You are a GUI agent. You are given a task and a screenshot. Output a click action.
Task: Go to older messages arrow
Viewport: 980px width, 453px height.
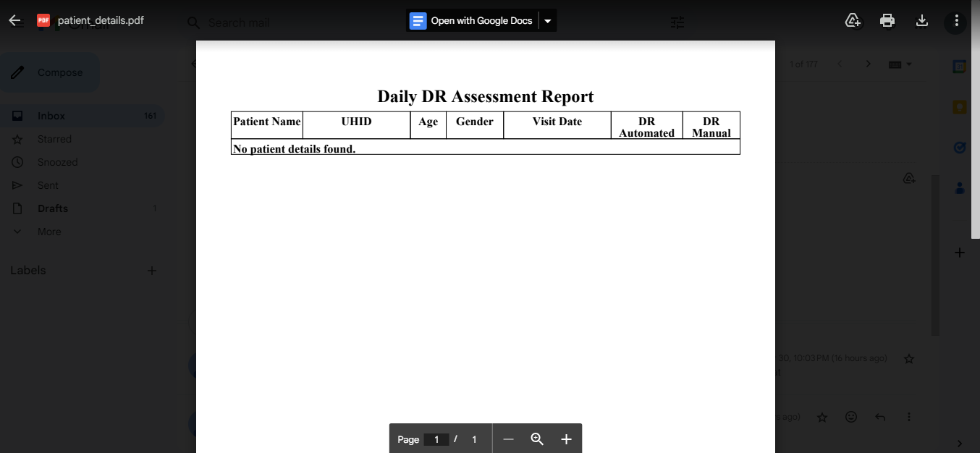869,64
